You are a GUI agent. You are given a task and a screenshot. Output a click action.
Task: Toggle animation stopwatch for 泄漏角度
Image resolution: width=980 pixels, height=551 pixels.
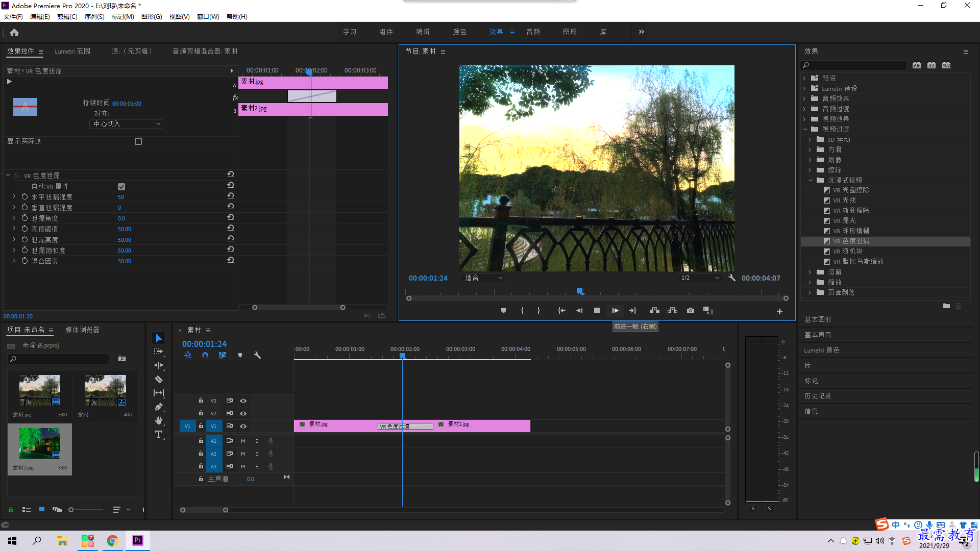point(24,218)
